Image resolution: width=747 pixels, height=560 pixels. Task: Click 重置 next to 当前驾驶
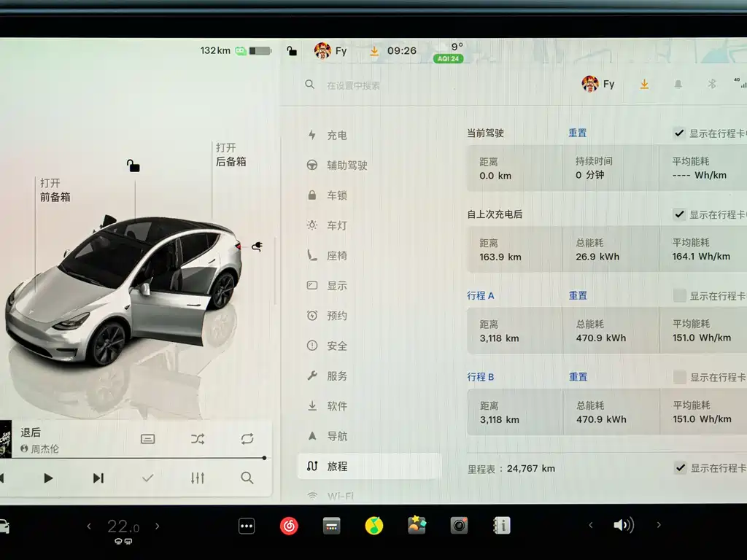(x=577, y=133)
